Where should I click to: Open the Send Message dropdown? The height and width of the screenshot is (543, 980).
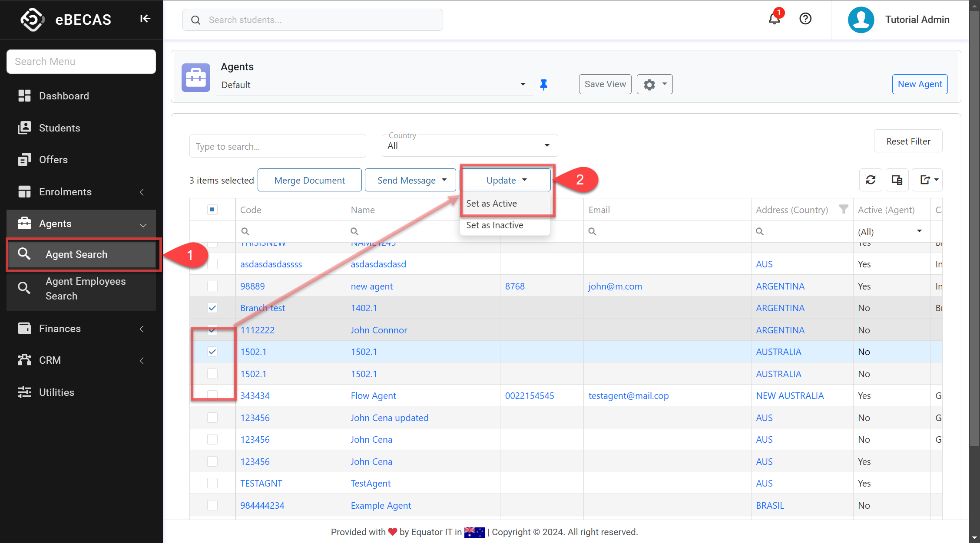411,180
